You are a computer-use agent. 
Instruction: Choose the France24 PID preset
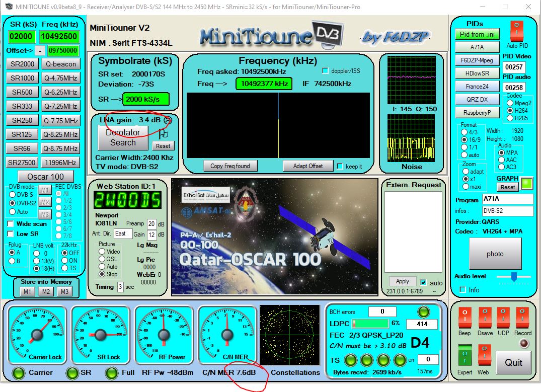coord(477,86)
